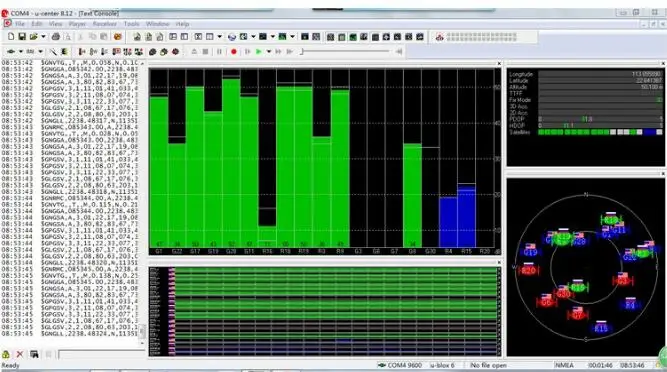Click the Print Preview icon beside Print

tap(67, 37)
